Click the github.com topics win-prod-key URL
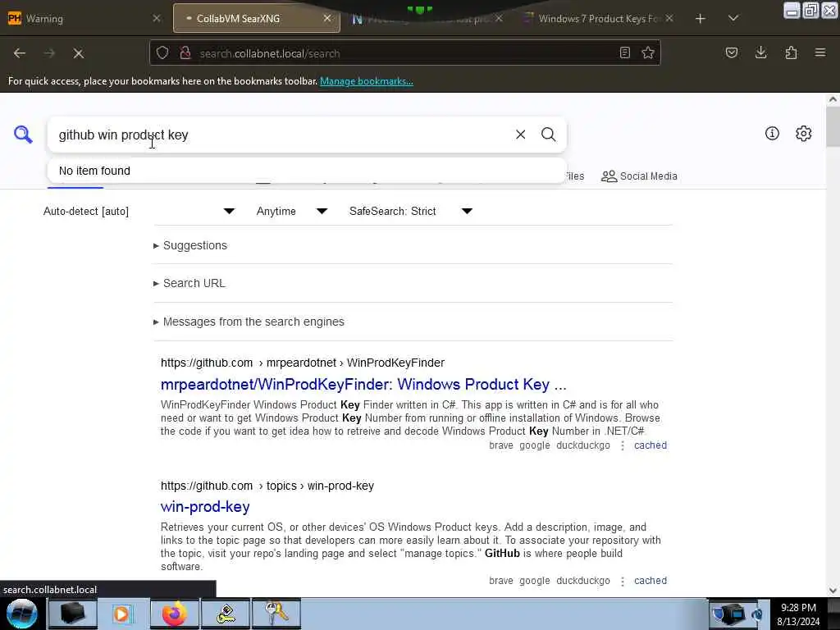Screen dimensions: 840x630 point(267,486)
